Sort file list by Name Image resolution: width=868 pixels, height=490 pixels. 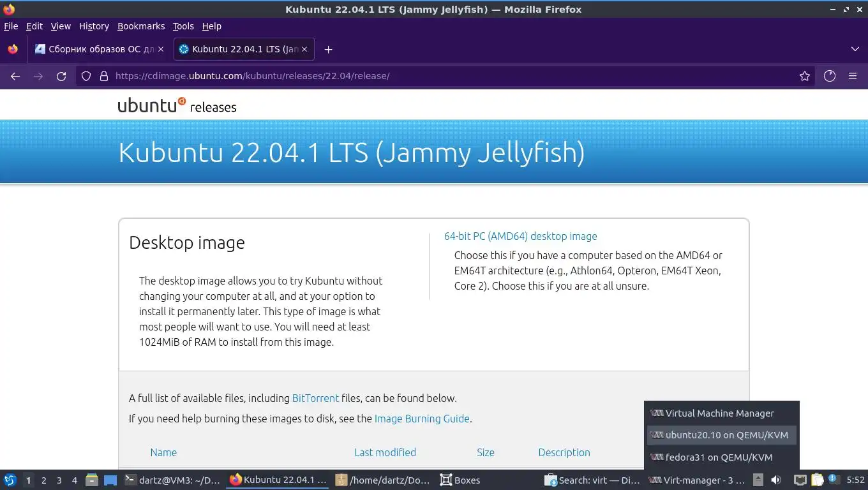163,452
